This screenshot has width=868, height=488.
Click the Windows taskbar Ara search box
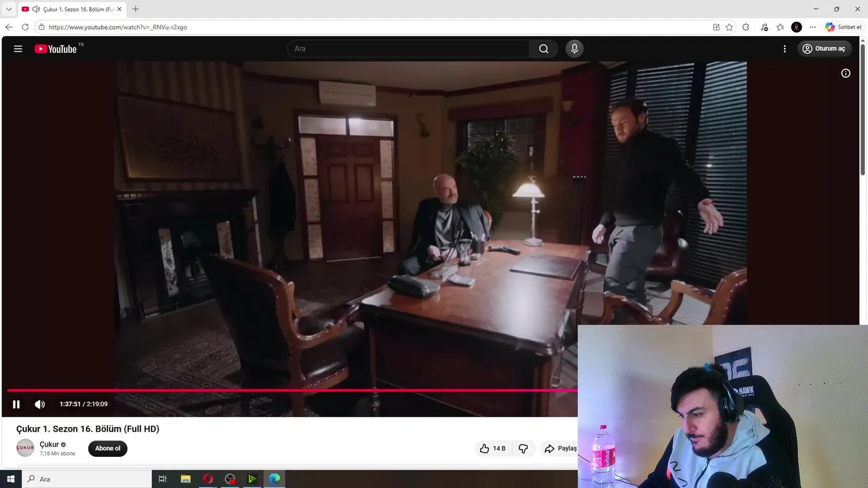point(87,479)
